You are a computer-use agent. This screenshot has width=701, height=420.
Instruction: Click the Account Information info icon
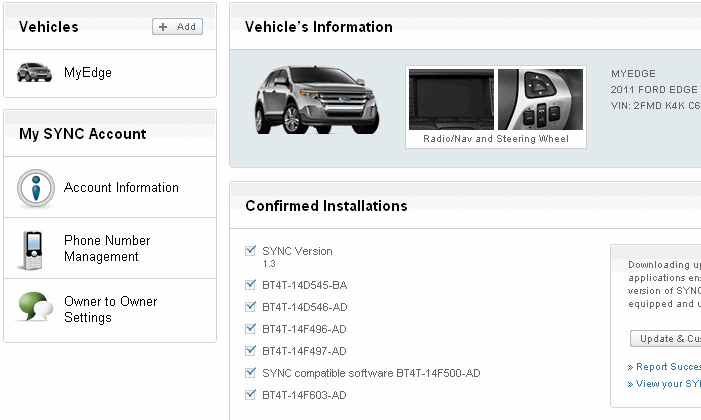pyautogui.click(x=36, y=188)
